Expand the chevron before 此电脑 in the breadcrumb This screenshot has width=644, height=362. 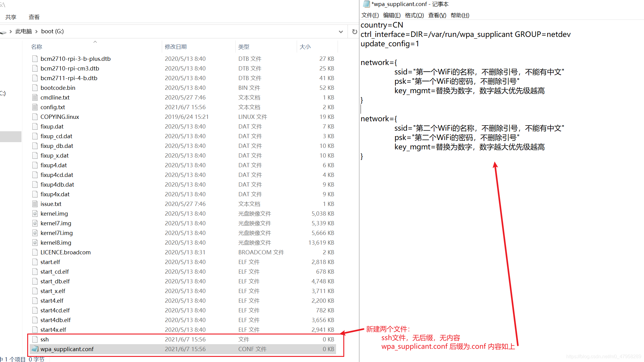(x=11, y=31)
